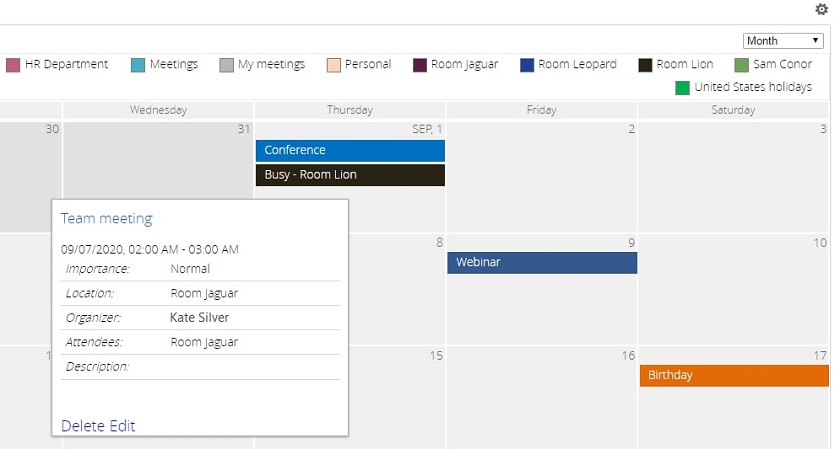Open Busy - Room Lion event
The width and height of the screenshot is (840, 449).
(350, 175)
